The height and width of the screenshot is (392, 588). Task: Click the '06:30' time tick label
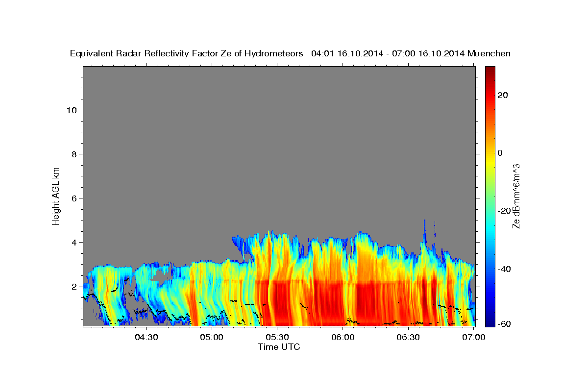click(408, 337)
